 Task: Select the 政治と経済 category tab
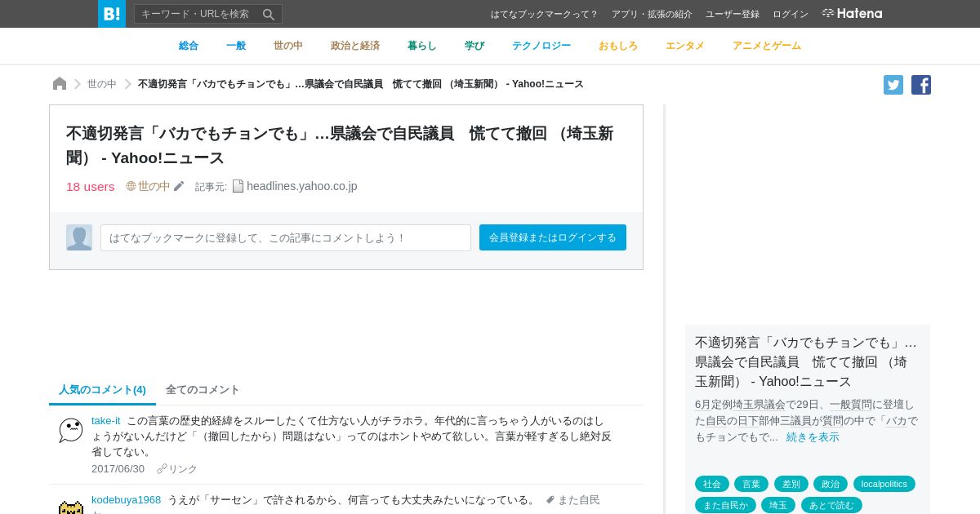[355, 46]
